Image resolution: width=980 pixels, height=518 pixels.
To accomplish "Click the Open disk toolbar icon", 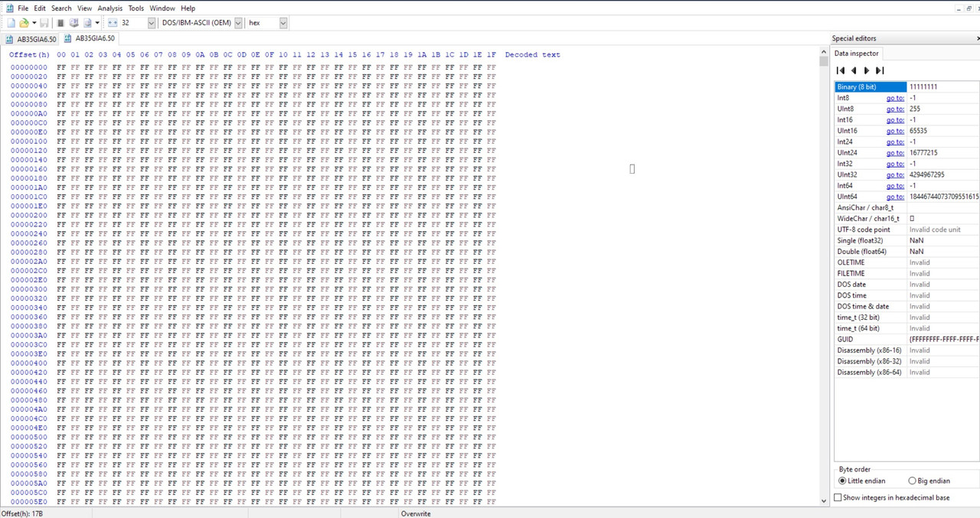I will tap(74, 23).
